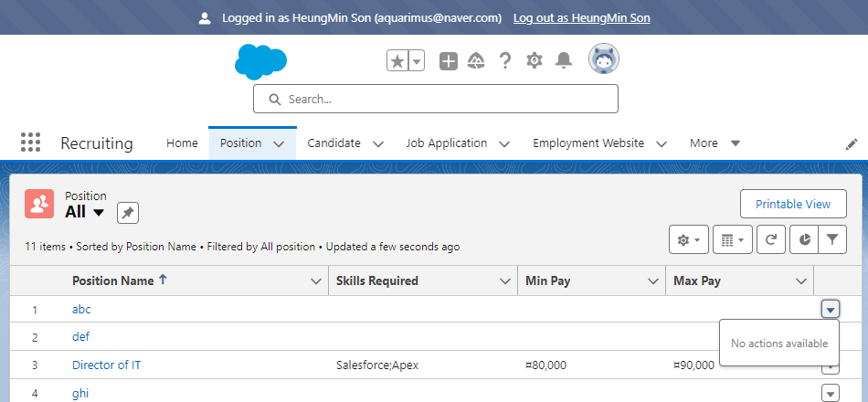The image size is (868, 402).
Task: Open the favorites list dropdown arrow
Action: 417,60
